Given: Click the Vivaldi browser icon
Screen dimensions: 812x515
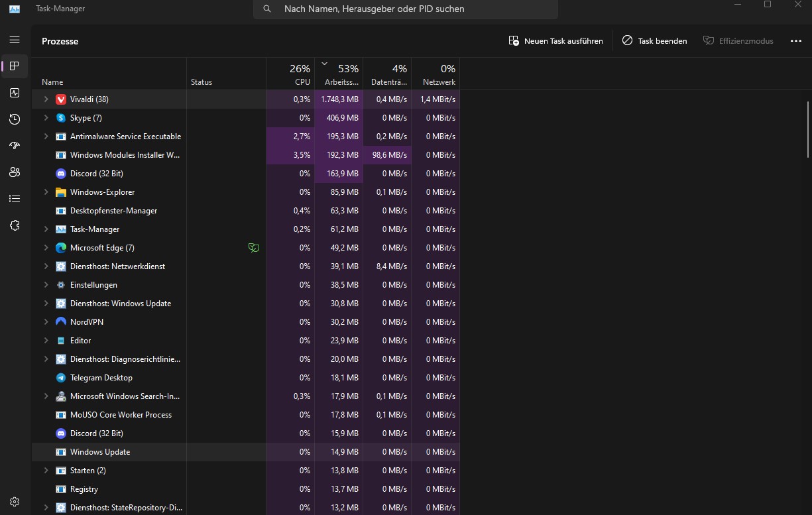Looking at the screenshot, I should tap(61, 99).
